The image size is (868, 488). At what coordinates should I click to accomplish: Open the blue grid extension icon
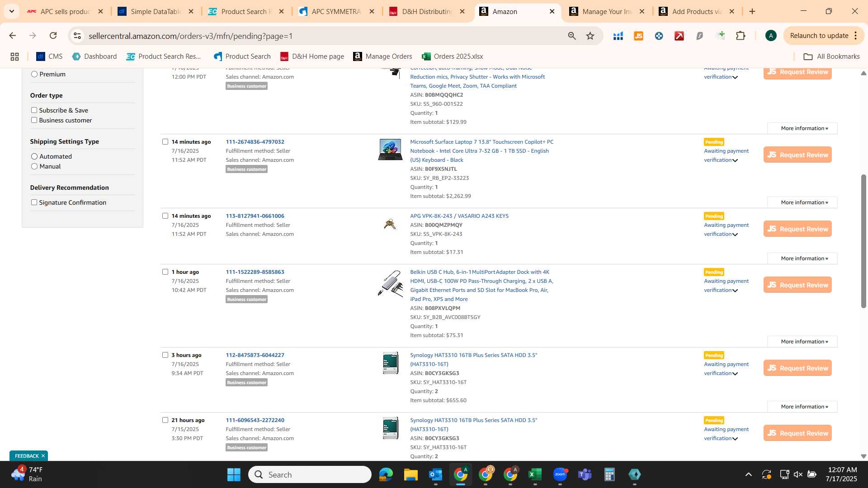[618, 36]
